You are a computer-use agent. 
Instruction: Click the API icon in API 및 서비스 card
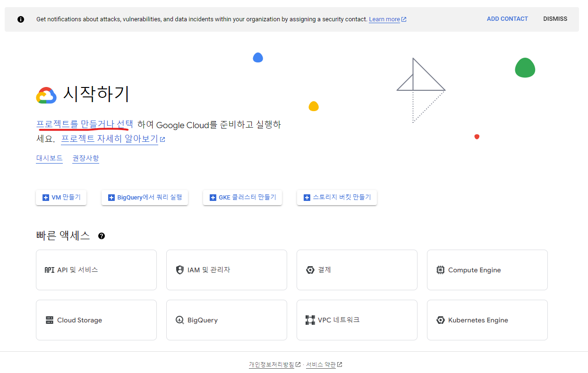[49, 270]
